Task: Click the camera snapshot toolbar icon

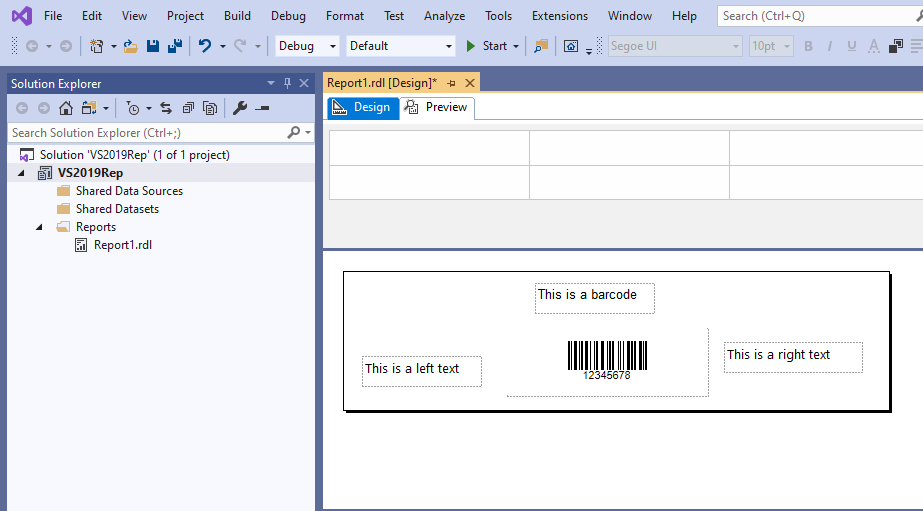Action: coord(571,46)
